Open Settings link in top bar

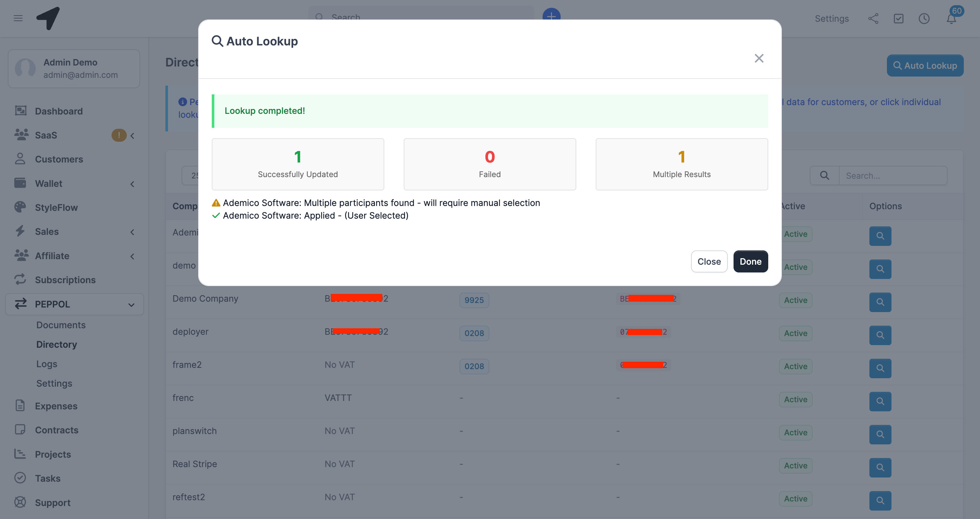click(831, 18)
